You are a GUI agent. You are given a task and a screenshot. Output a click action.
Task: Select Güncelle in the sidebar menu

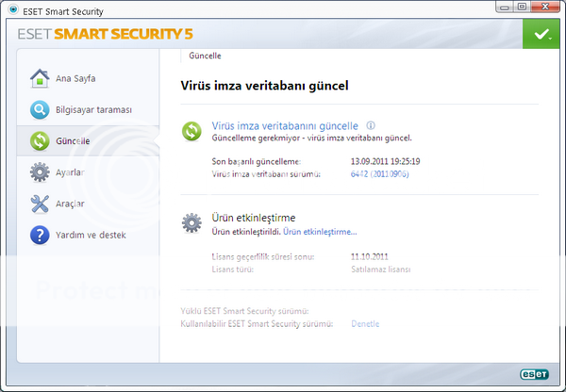coord(74,141)
